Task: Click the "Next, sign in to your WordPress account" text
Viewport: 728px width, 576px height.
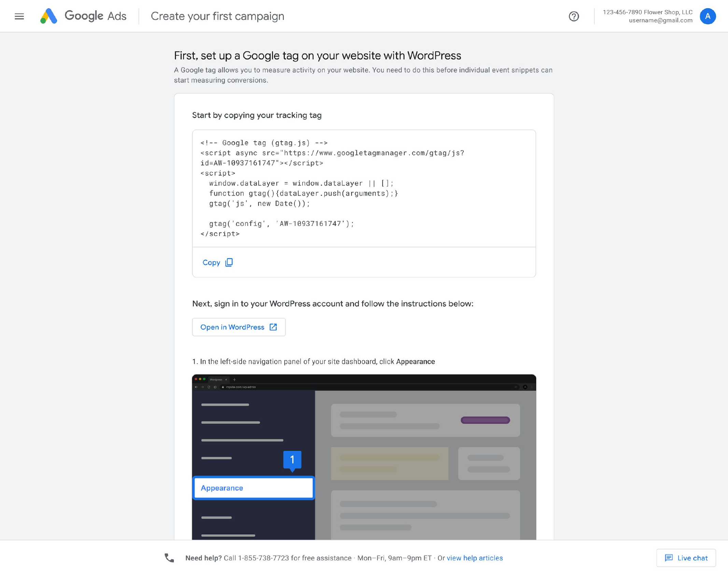Action: pyautogui.click(x=333, y=304)
